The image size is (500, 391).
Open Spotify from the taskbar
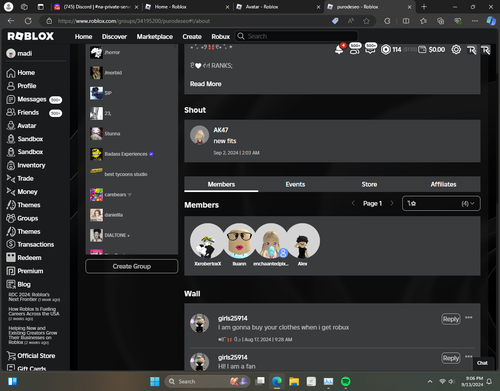tap(346, 381)
